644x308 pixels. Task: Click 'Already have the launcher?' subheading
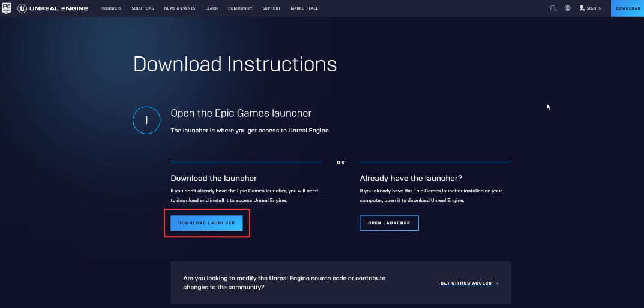(x=411, y=179)
